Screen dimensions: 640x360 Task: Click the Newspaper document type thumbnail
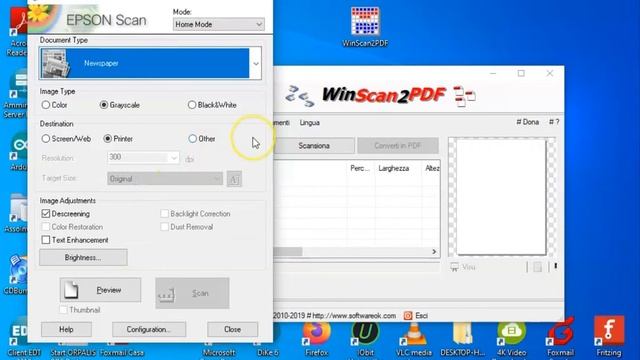55,63
